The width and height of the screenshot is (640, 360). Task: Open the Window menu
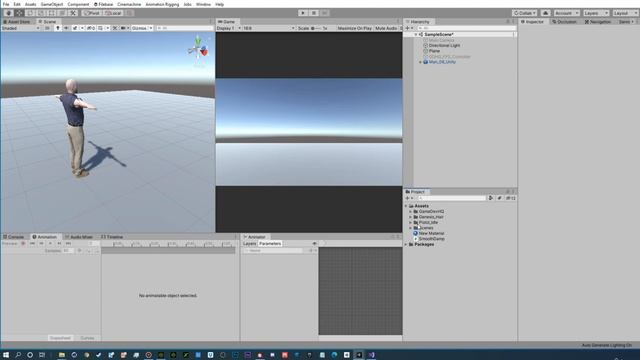(x=203, y=4)
